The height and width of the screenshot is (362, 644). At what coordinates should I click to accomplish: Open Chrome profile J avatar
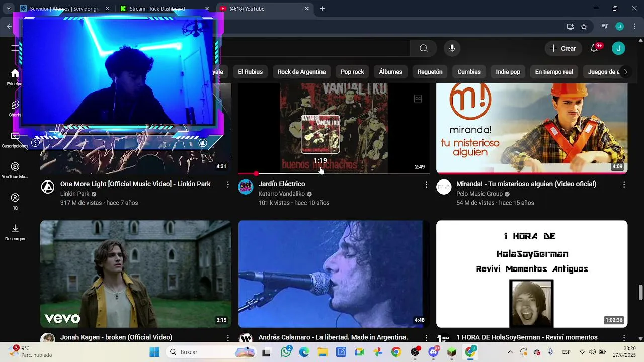[x=620, y=27]
